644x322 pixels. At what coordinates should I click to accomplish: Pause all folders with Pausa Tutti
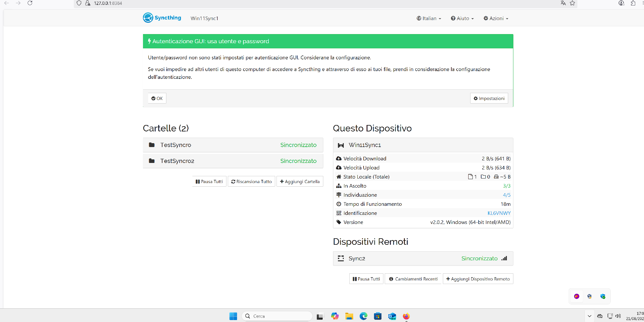pyautogui.click(x=209, y=181)
